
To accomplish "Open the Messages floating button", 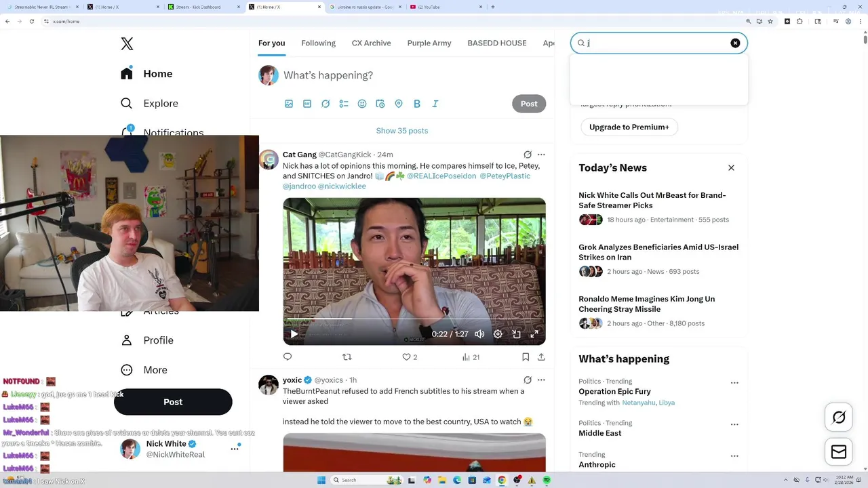I will point(839,452).
